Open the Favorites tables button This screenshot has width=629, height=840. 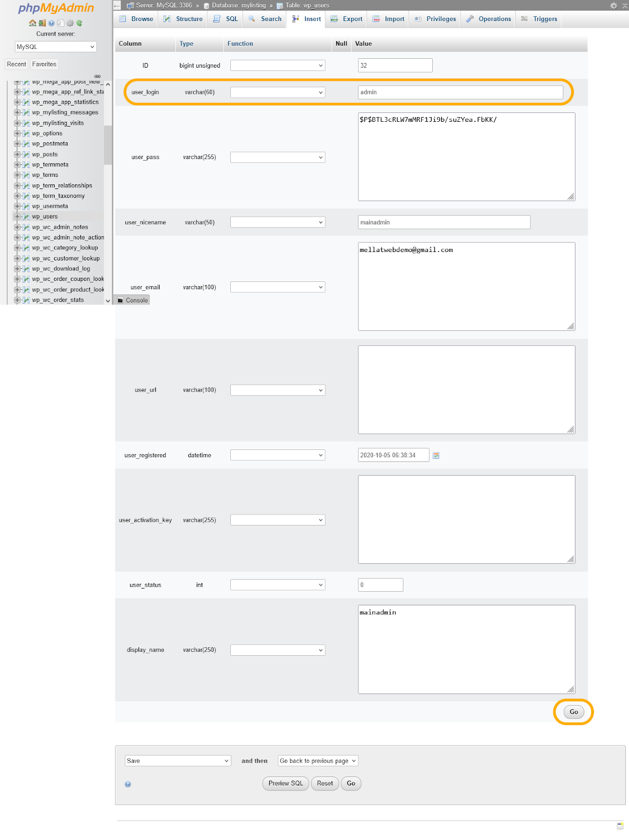pyautogui.click(x=44, y=64)
